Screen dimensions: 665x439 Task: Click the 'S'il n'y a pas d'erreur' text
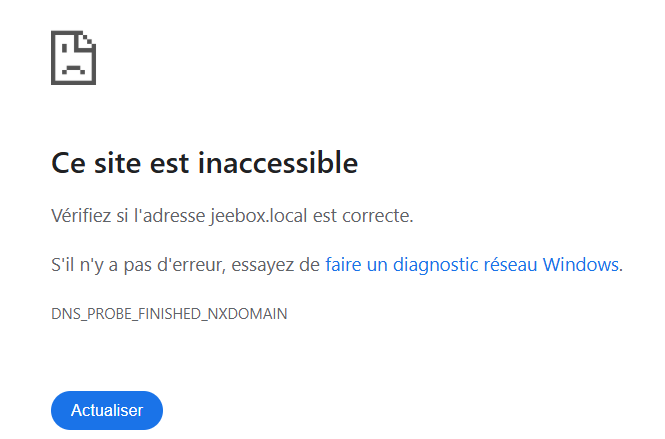[127, 265]
